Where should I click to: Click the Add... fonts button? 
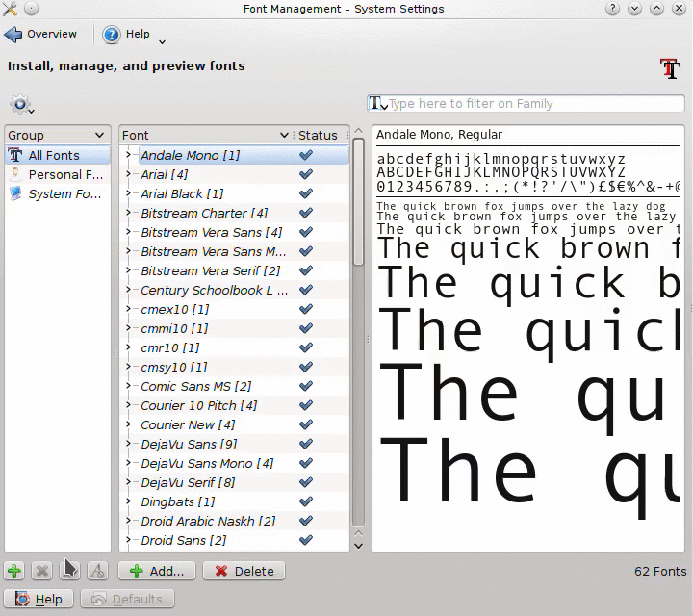coord(157,571)
